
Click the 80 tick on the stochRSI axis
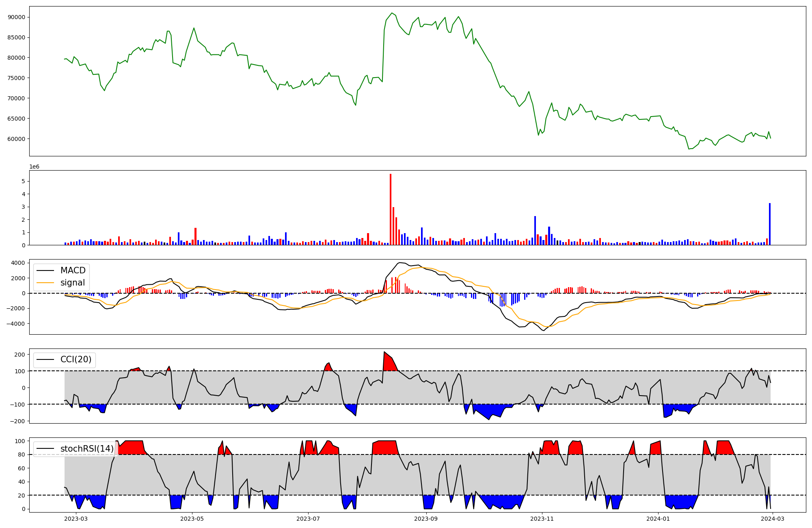(x=22, y=455)
